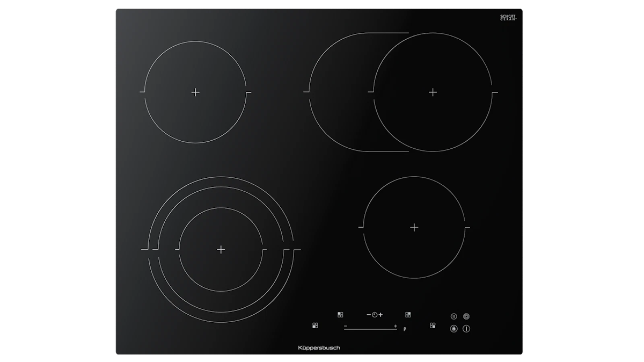The image size is (644, 362).
Task: Click the SCHOTT CERAN logo text
Action: click(x=508, y=17)
